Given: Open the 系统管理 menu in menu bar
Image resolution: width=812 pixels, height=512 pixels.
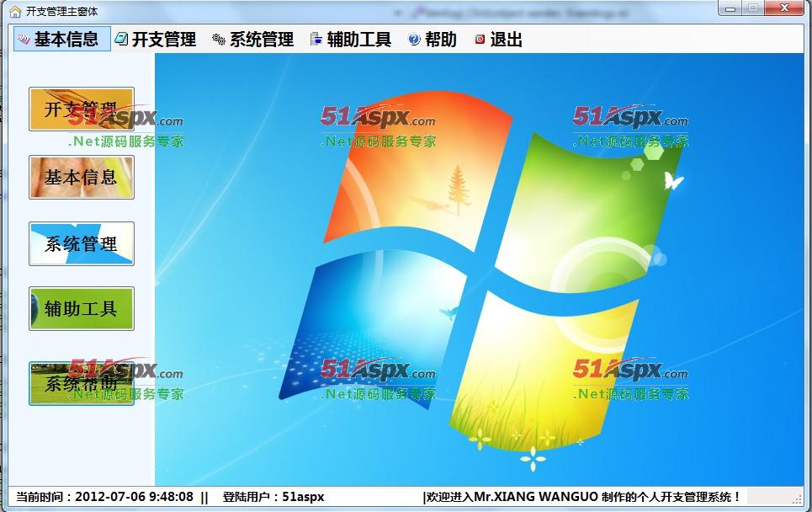Looking at the screenshot, I should [x=253, y=39].
